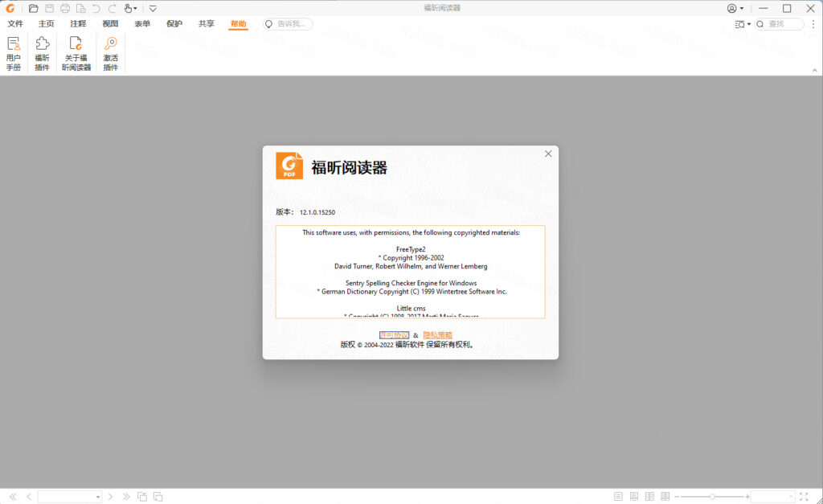Go to last page with double-right arrow

pos(126,497)
